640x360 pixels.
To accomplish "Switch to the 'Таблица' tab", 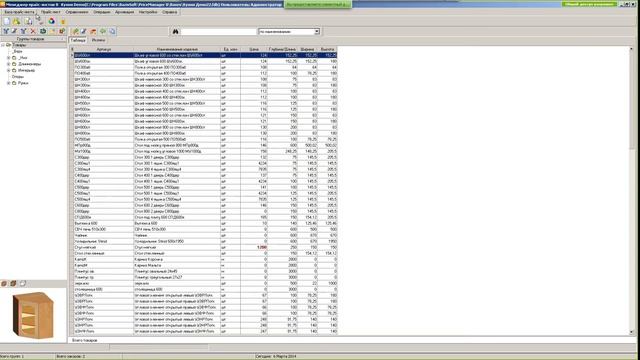I will (x=78, y=40).
